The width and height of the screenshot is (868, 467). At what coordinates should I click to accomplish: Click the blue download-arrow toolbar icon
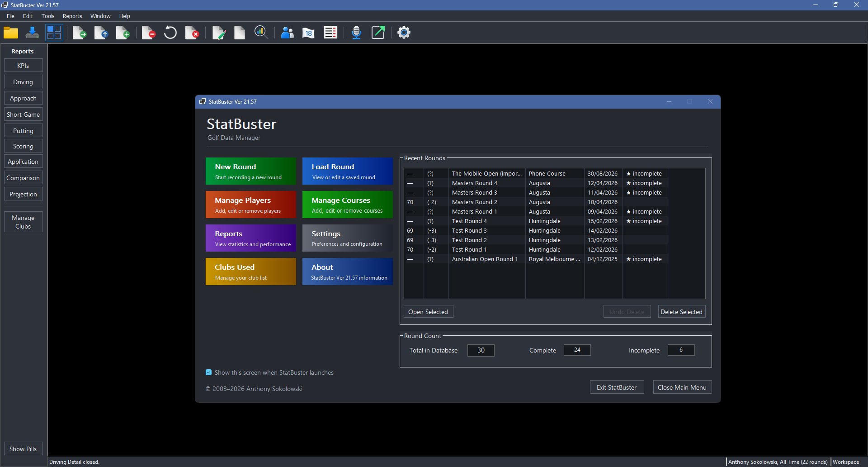(x=32, y=33)
